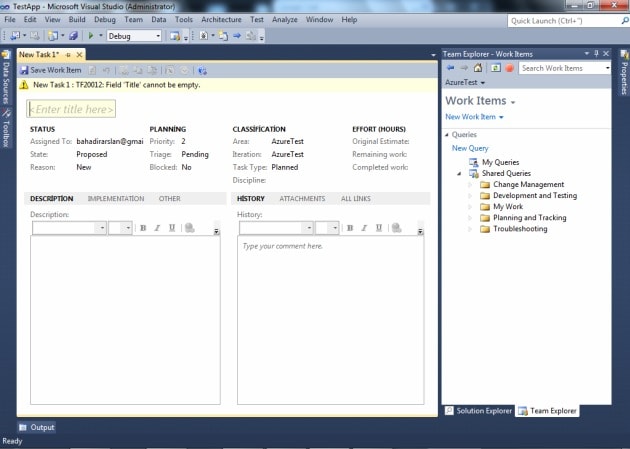Open the New Work Item dropdown
Screen dimensions: 630x449
coord(474,117)
